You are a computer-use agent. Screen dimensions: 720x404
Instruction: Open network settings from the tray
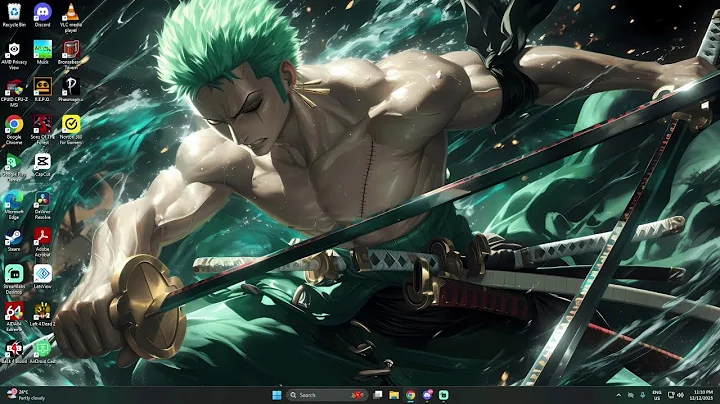(x=671, y=395)
